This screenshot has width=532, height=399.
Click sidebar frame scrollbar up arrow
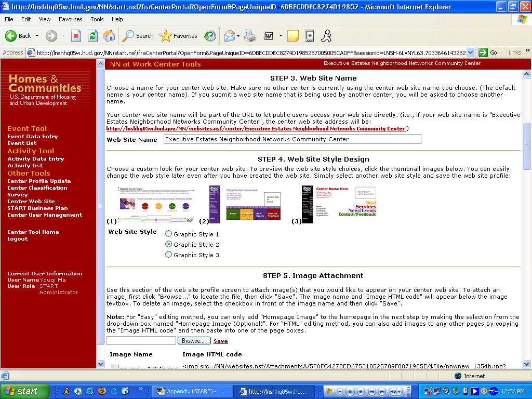point(100,63)
